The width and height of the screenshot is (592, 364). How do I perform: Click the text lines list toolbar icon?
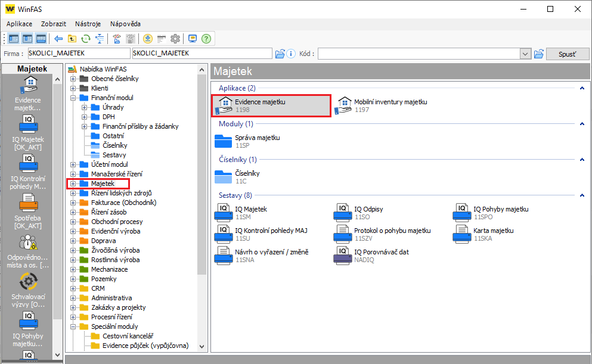pyautogui.click(x=162, y=39)
